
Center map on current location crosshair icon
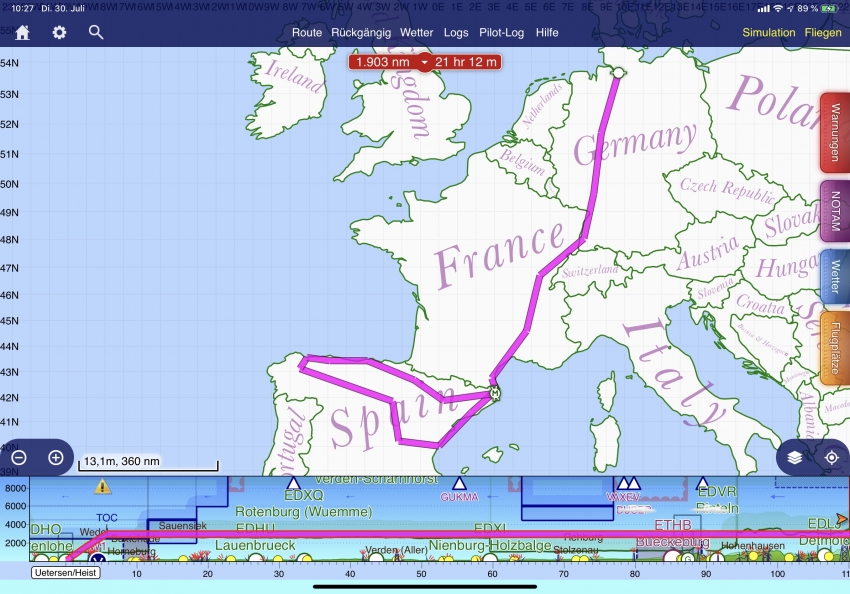coord(832,458)
